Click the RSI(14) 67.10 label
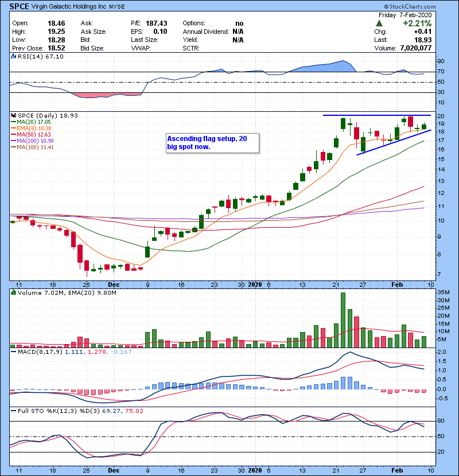Image resolution: width=459 pixels, height=476 pixels. [41, 56]
